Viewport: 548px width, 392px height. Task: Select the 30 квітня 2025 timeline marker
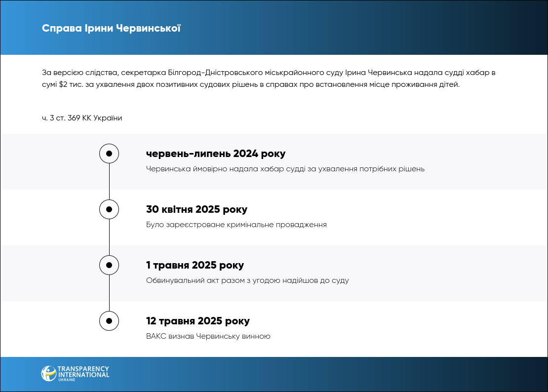[x=109, y=209]
